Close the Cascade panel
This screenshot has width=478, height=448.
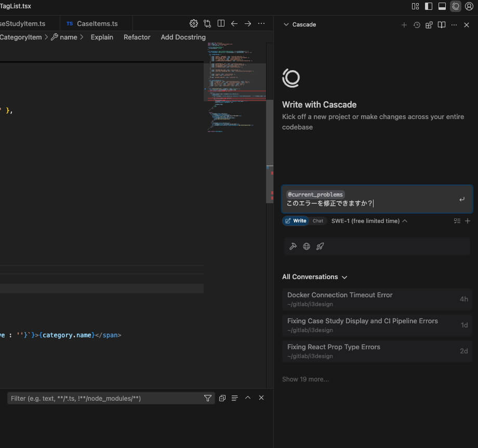tap(467, 25)
